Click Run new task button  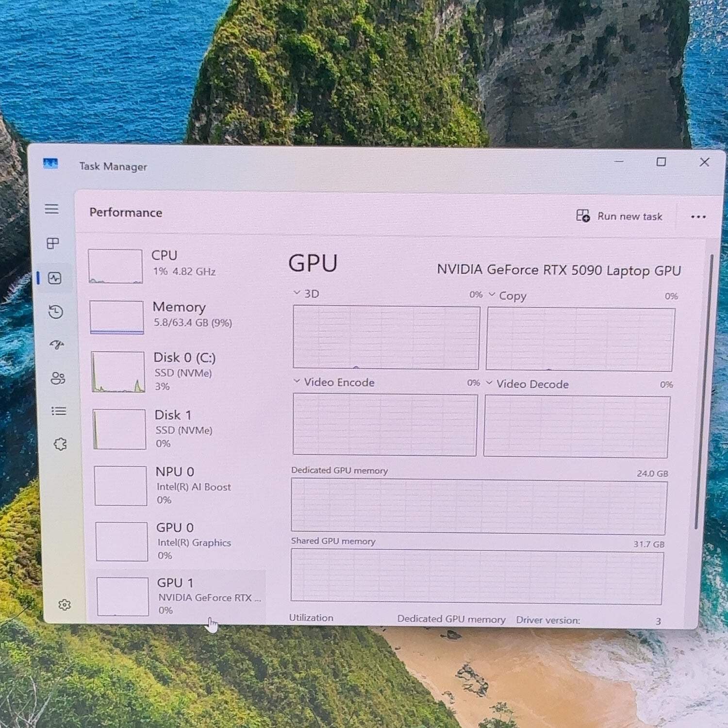pos(619,216)
